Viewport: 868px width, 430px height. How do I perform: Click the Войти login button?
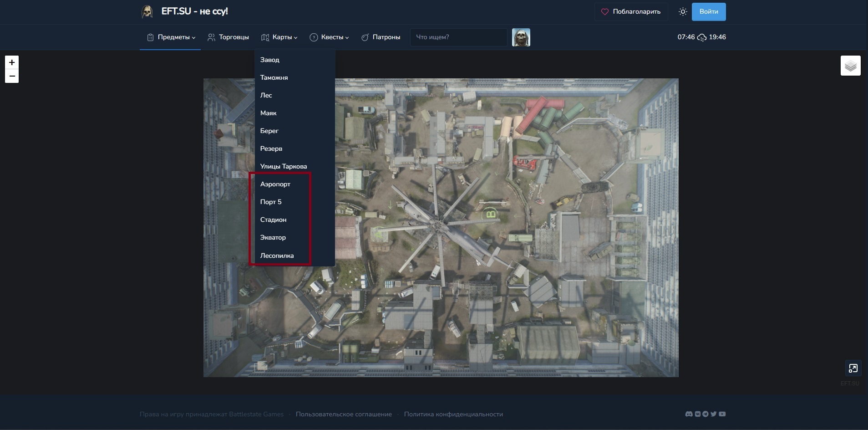[709, 12]
